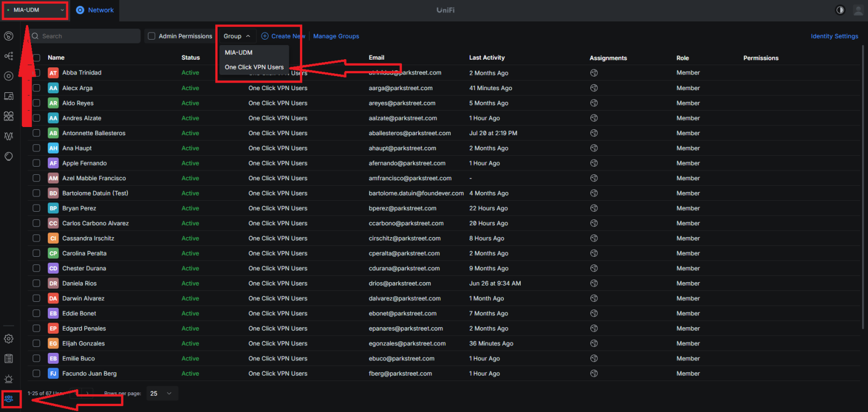Open the Dashboard icon in the sidebar
This screenshot has width=868, height=412.
pos(9,36)
